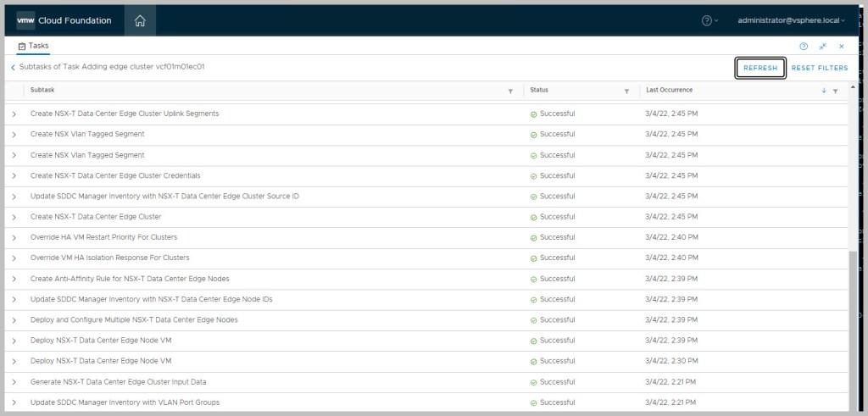Click the Subtask column header
This screenshot has height=416, width=868.
42,90
